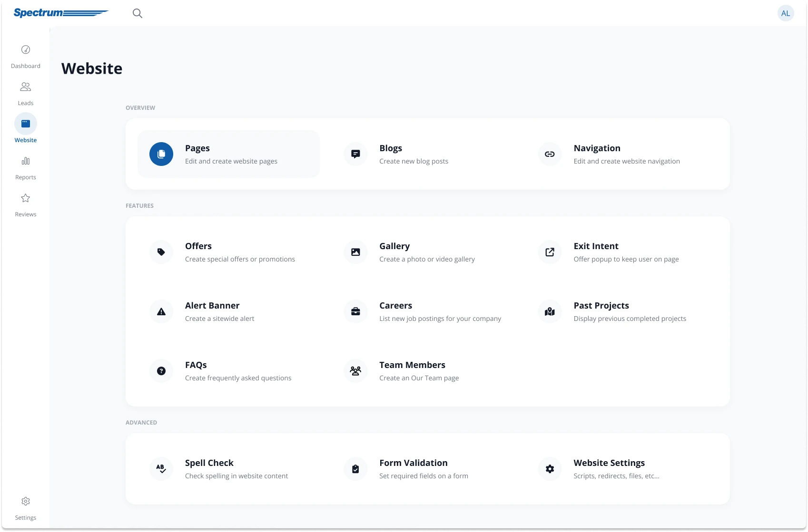The height and width of the screenshot is (532, 808).
Task: Click the AL user avatar
Action: point(785,13)
